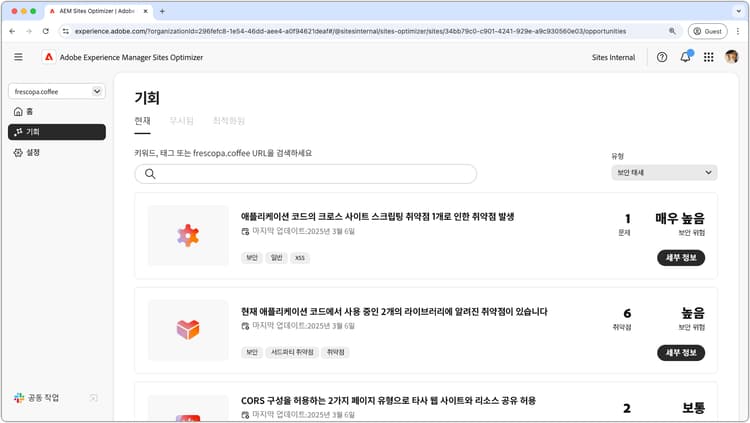Open the app switcher grid icon
The width and height of the screenshot is (750, 423).
tap(709, 57)
